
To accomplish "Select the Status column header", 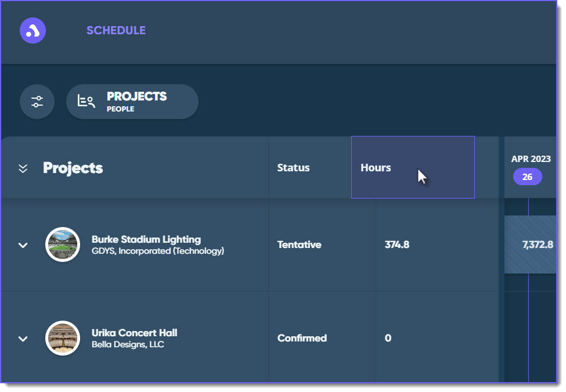I will [293, 167].
